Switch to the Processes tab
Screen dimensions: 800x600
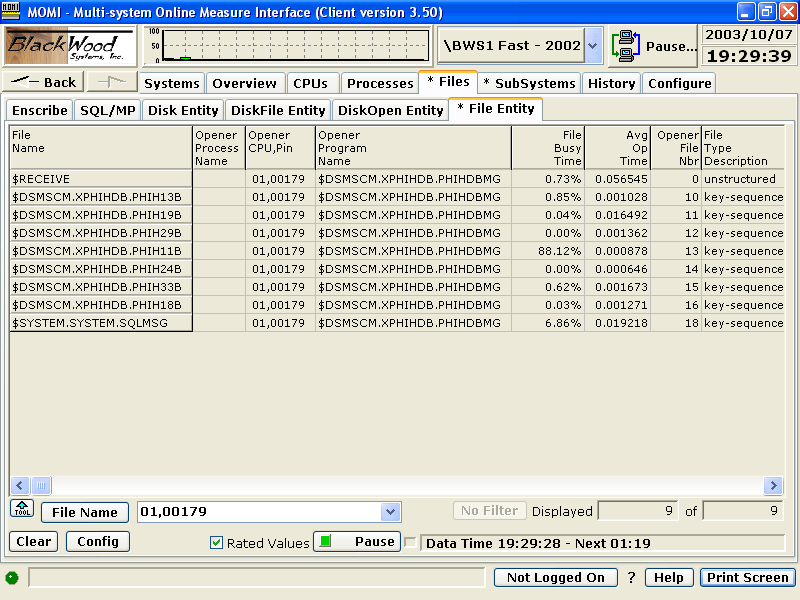point(380,83)
